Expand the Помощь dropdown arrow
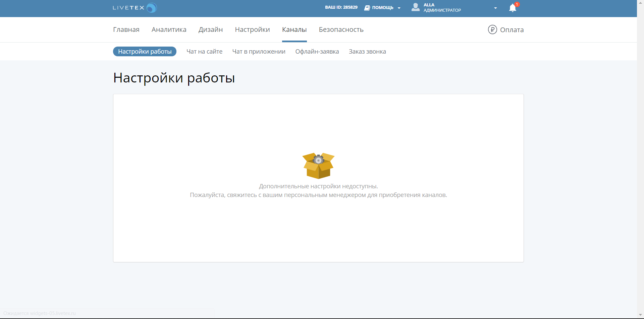This screenshot has height=319, width=644. tap(399, 8)
